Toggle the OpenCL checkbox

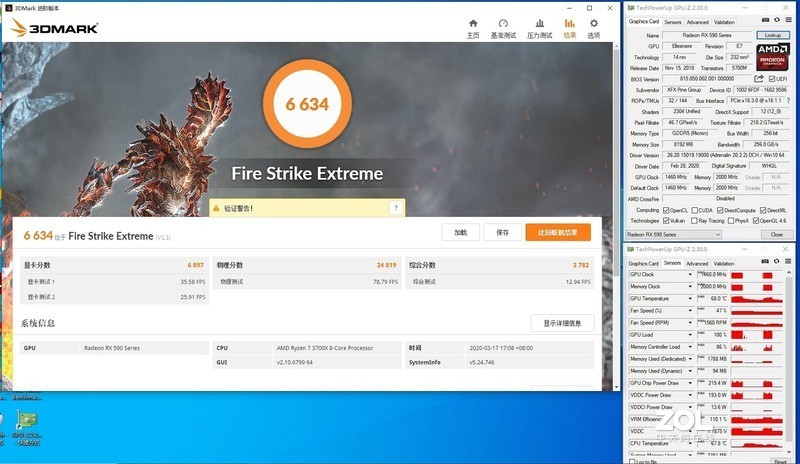(666, 210)
